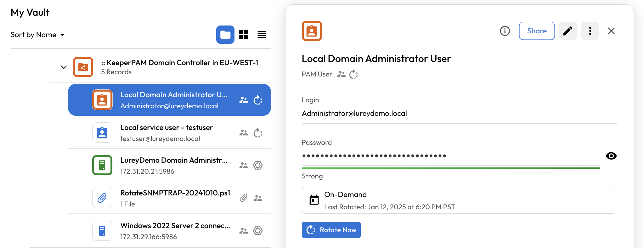Click rotation icon on testuser row
Screen dimensions: 644x248
coord(258,133)
